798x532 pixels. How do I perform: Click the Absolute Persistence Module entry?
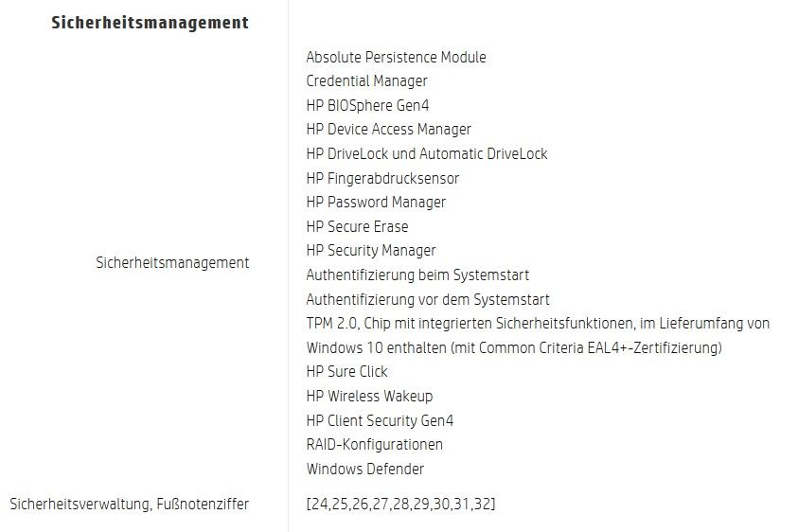pos(396,57)
